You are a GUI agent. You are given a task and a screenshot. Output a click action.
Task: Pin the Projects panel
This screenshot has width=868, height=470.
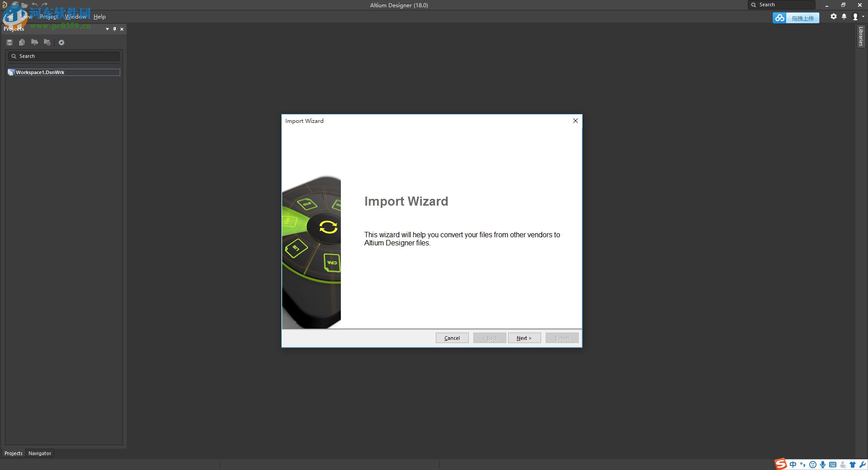(x=114, y=29)
